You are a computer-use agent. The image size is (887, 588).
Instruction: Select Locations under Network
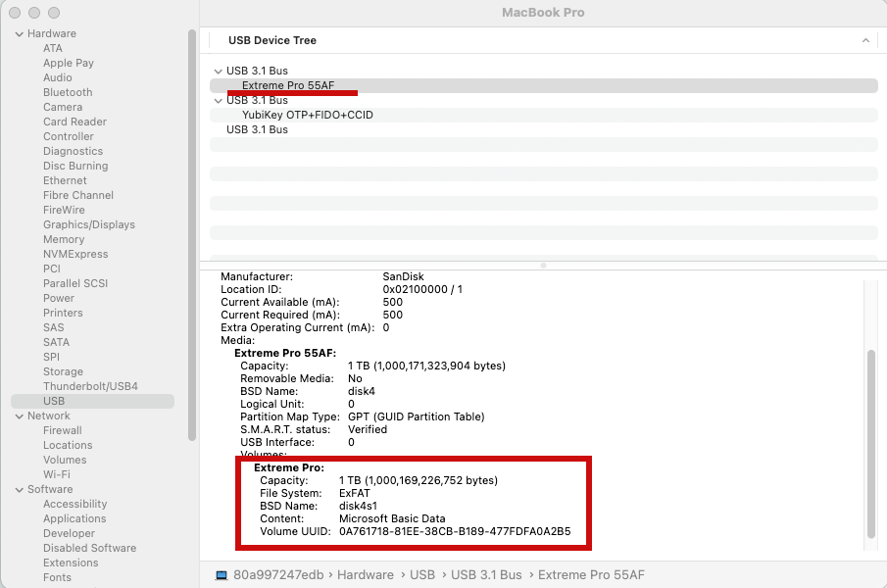pyautogui.click(x=68, y=446)
